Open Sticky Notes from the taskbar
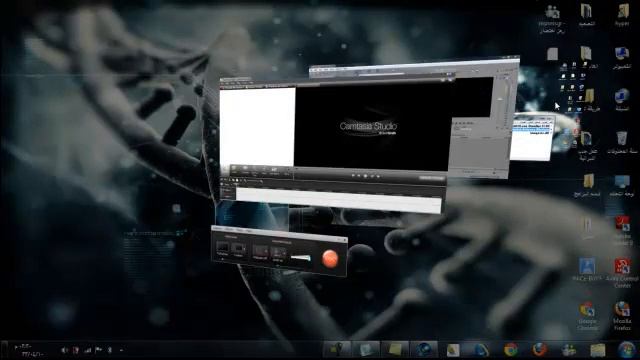This screenshot has width=640, height=360. coord(395,350)
